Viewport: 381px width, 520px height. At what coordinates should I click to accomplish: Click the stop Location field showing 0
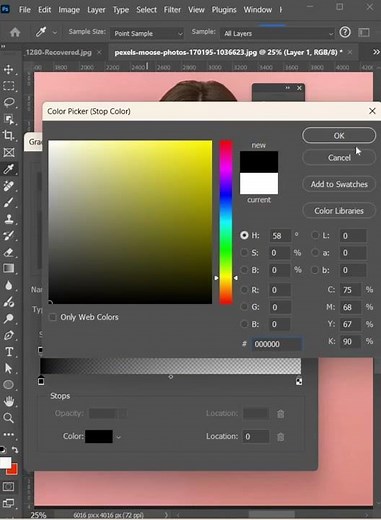click(256, 436)
